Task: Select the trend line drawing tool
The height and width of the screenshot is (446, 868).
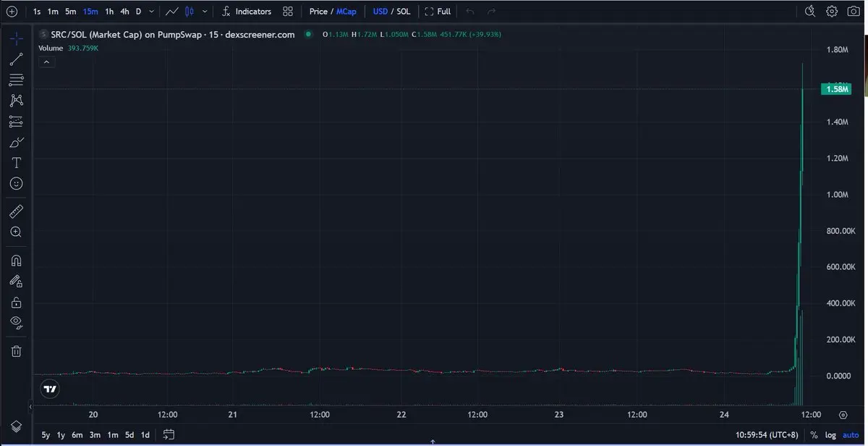Action: point(16,59)
